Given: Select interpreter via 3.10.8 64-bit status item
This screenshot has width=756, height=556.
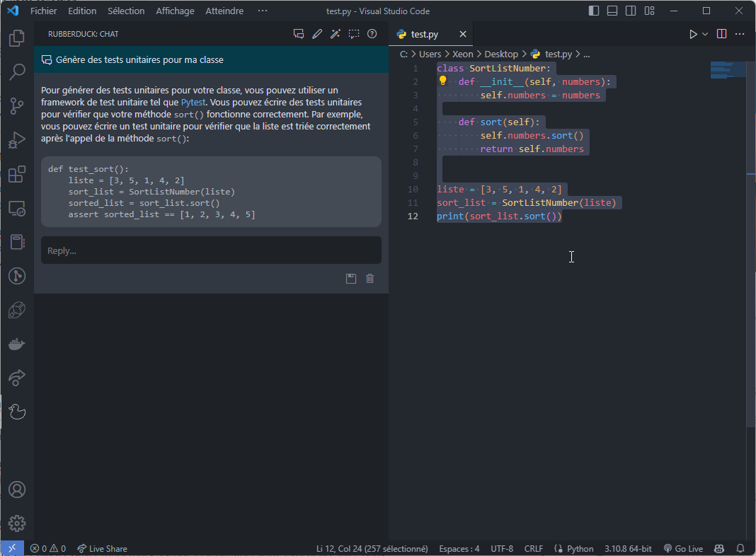Looking at the screenshot, I should (628, 548).
